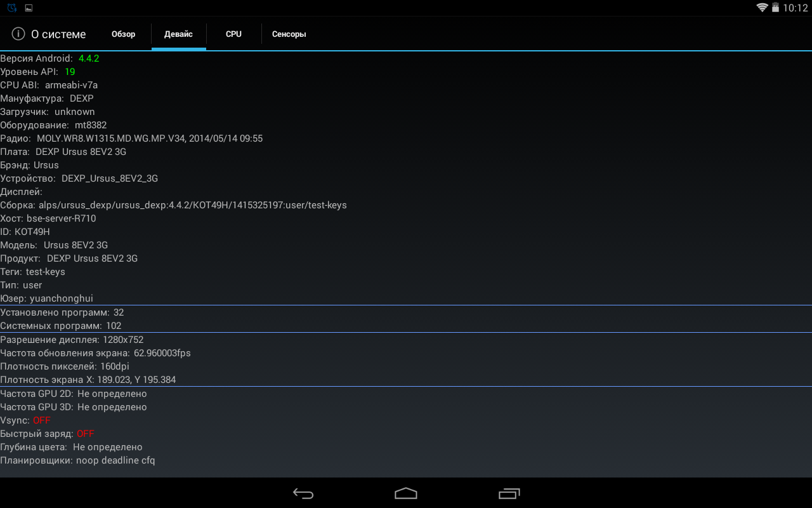
Task: Tap the clock showing 10:12
Action: pos(795,8)
